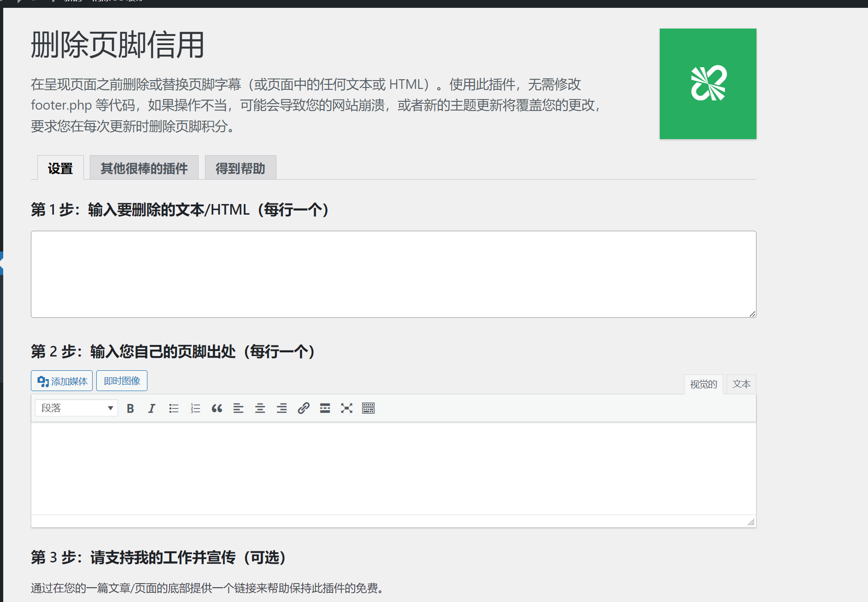Apply italic formatting in the editor

[152, 409]
